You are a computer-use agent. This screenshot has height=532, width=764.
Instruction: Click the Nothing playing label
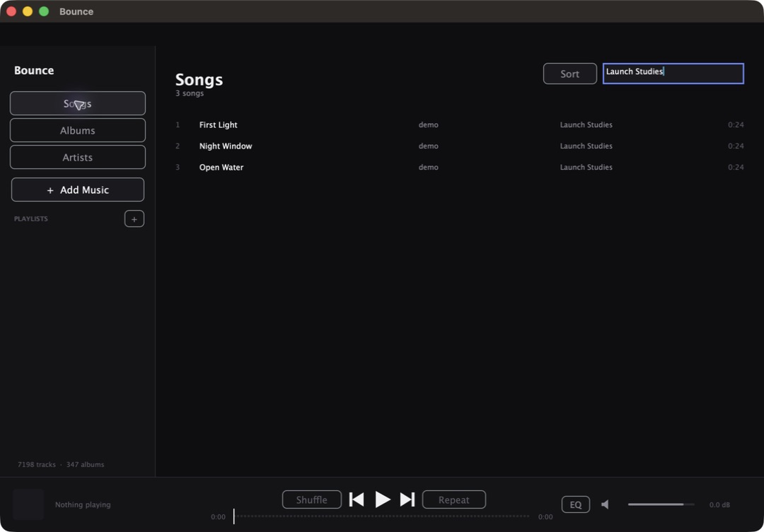83,504
